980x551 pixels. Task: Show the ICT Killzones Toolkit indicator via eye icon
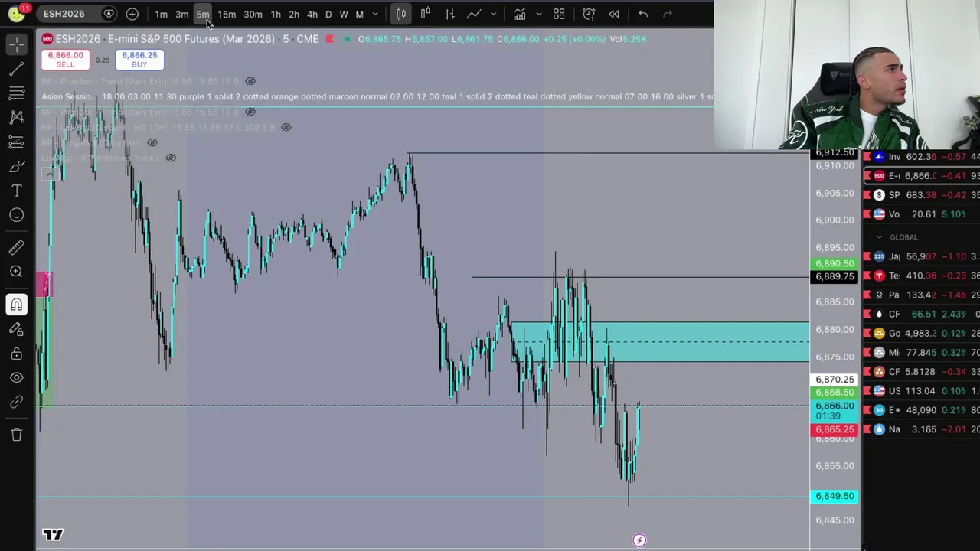click(x=171, y=158)
